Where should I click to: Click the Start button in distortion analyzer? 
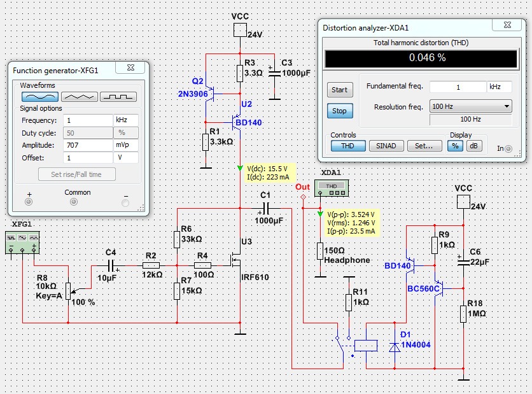click(340, 90)
